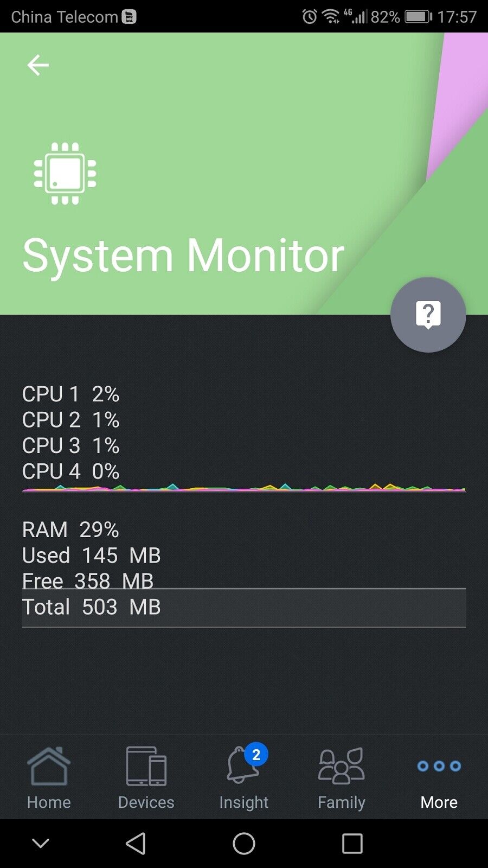The width and height of the screenshot is (488, 868).
Task: Tap the alarm clock status icon
Action: [310, 17]
